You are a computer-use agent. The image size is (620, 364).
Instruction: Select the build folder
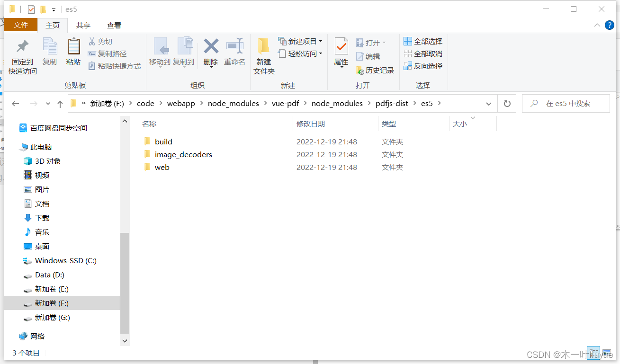(163, 142)
